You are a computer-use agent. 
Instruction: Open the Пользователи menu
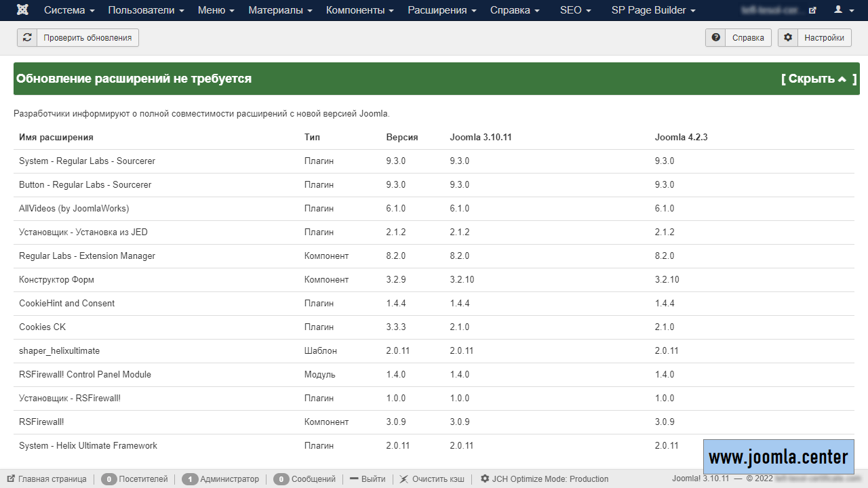146,10
